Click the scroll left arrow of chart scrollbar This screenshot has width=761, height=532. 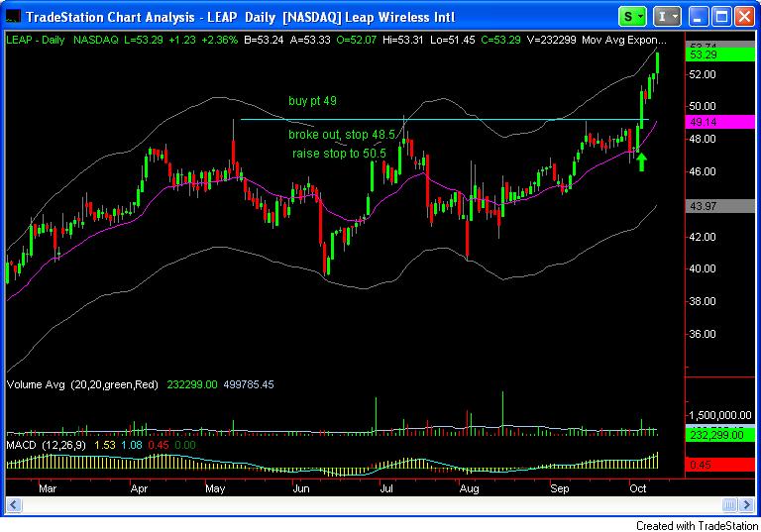click(x=13, y=504)
